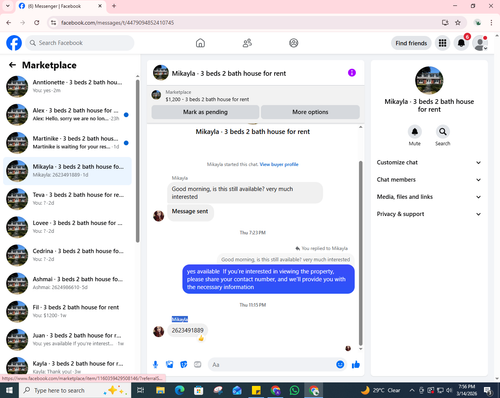Image resolution: width=500 pixels, height=398 pixels.
Task: Click the Windows Type here to search box
Action: pos(75,390)
